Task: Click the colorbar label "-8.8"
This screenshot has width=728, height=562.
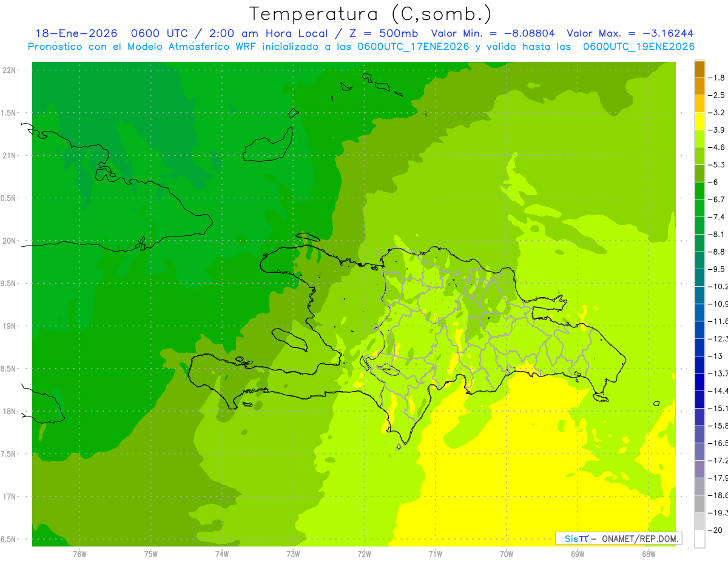Action: 717,252
